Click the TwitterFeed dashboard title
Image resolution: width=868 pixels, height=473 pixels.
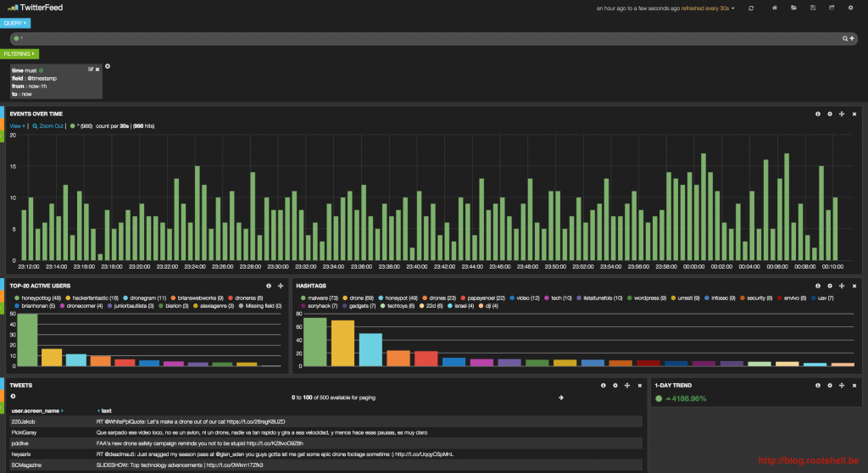click(x=41, y=8)
